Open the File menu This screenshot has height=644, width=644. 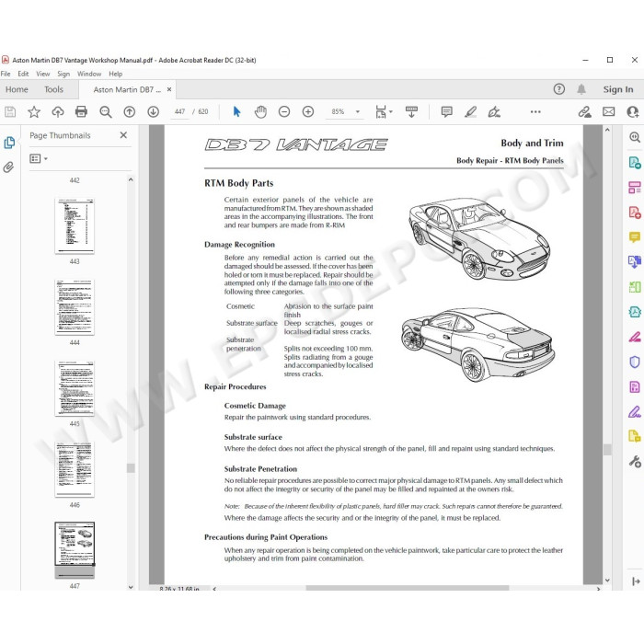click(x=6, y=74)
